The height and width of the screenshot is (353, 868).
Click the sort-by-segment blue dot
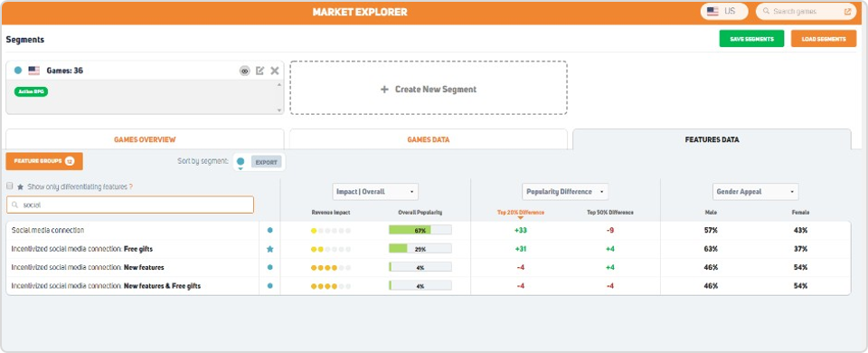click(241, 162)
